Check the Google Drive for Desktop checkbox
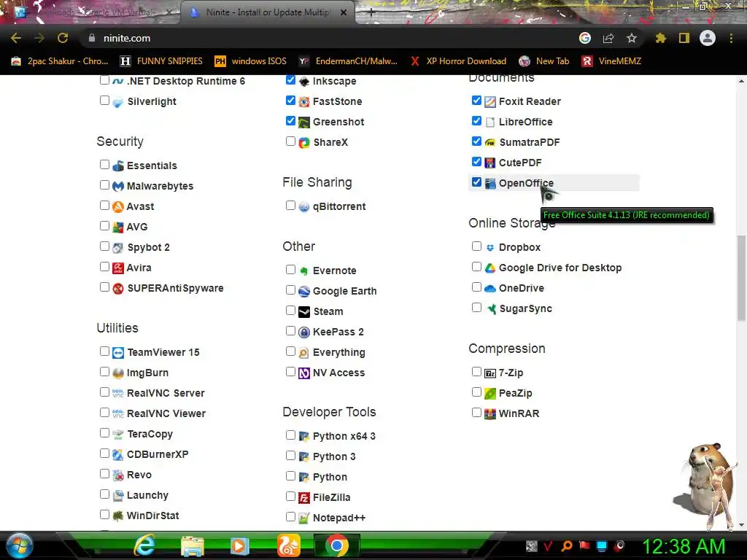747x560 pixels. coord(476,267)
